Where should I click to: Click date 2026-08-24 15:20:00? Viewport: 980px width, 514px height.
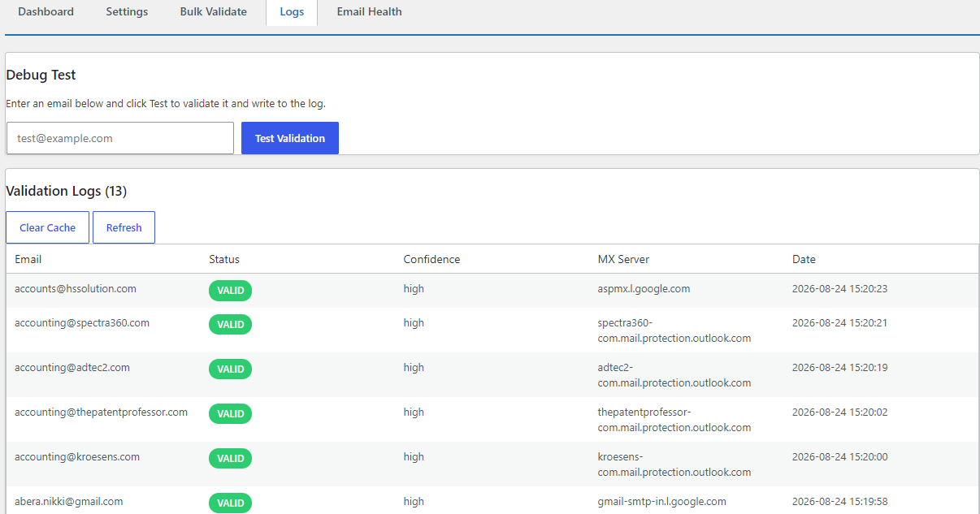(x=839, y=456)
